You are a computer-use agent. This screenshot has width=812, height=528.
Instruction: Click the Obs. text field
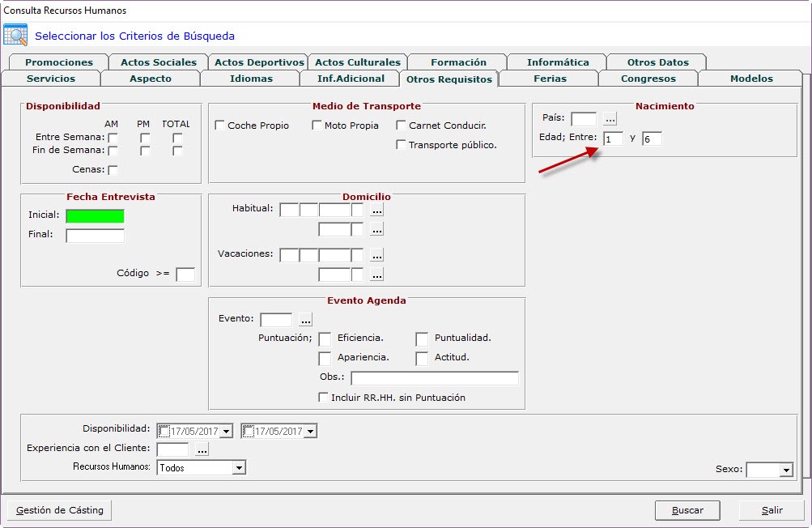click(435, 378)
